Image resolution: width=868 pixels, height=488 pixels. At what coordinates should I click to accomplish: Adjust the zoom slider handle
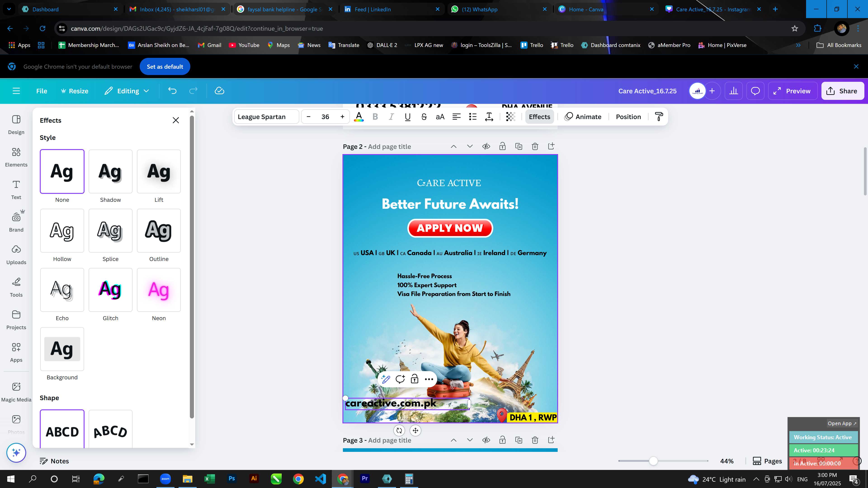click(653, 461)
